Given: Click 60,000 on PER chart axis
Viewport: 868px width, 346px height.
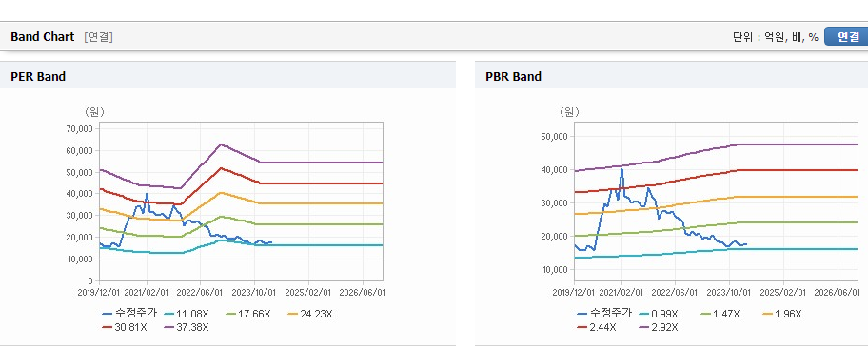Looking at the screenshot, I should [81, 150].
